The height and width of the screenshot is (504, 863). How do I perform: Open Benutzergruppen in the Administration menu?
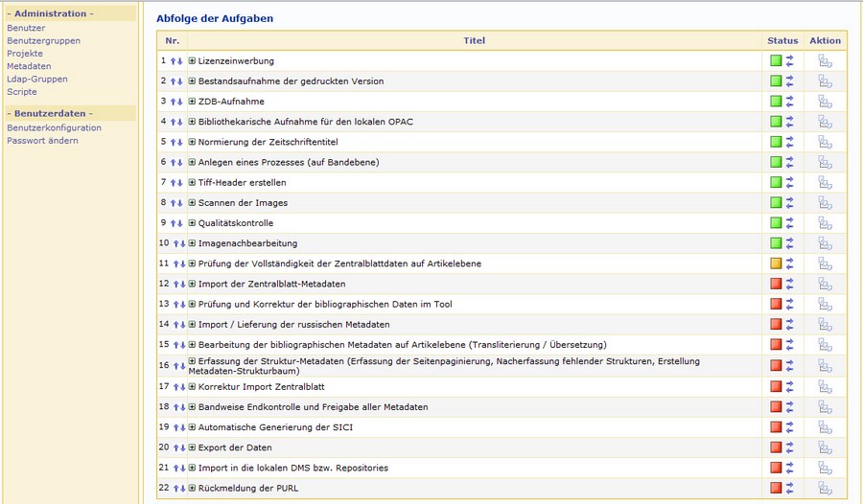(x=43, y=41)
